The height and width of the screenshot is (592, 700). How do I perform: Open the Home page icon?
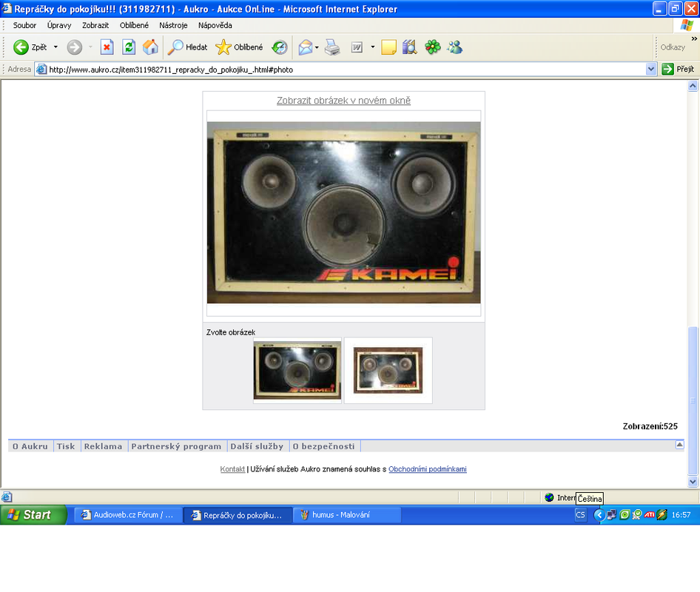150,47
